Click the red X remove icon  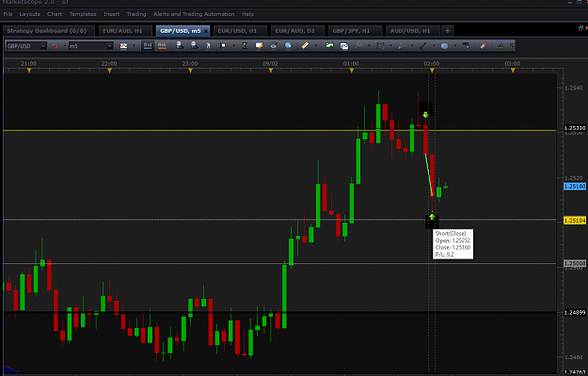(56, 46)
